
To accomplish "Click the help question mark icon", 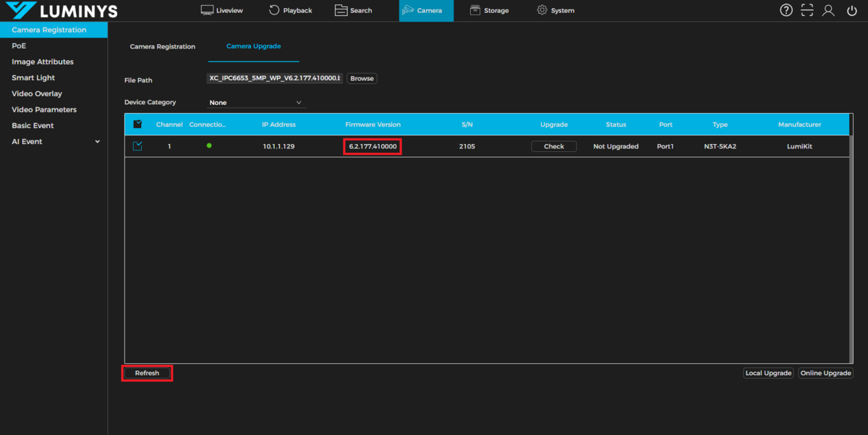I will pyautogui.click(x=786, y=10).
